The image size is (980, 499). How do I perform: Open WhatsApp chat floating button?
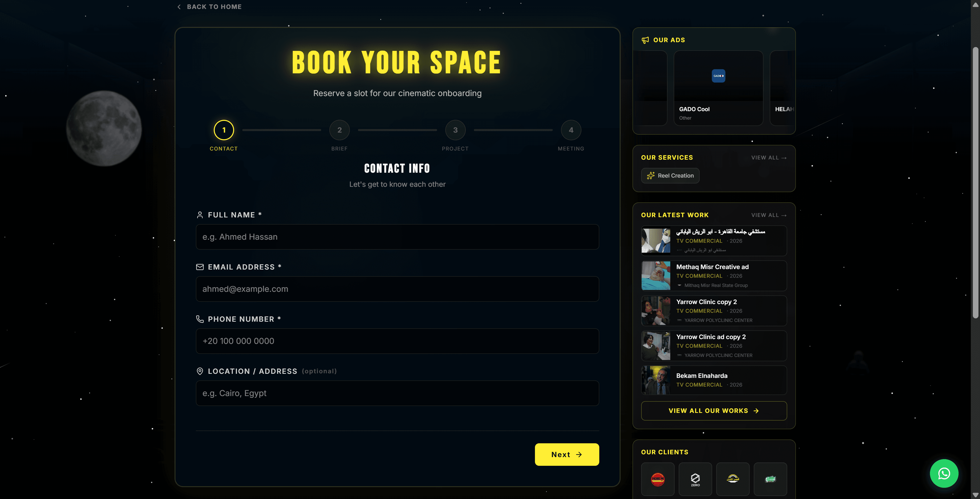click(944, 473)
